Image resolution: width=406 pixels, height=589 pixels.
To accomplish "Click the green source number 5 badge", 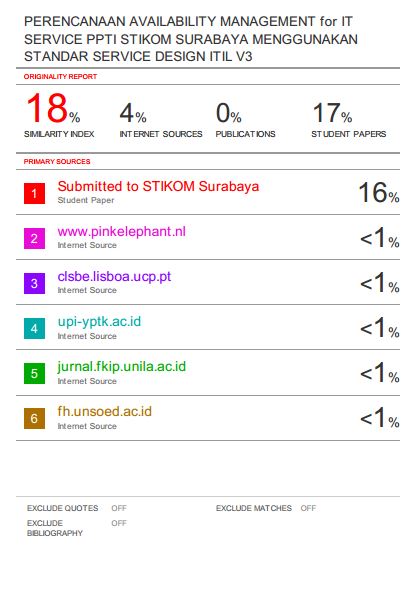I will [x=34, y=374].
